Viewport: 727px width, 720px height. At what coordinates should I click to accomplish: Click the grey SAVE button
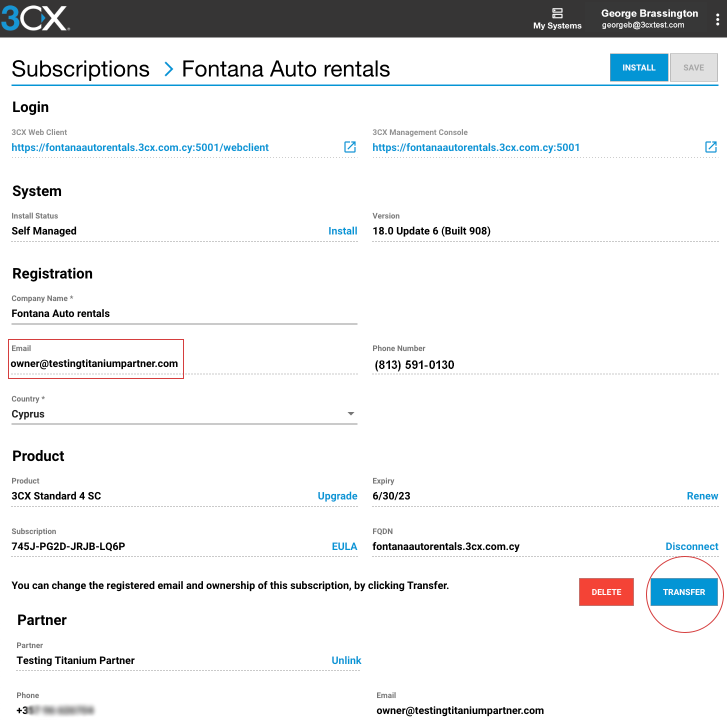tap(694, 68)
